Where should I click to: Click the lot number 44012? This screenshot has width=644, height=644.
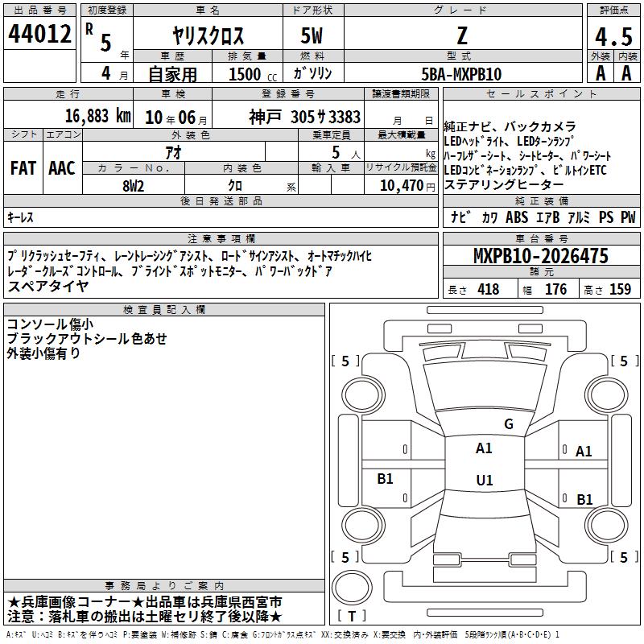click(39, 34)
